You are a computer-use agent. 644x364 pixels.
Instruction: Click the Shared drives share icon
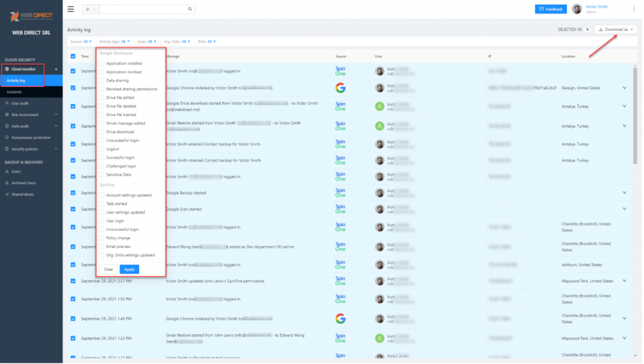[6, 194]
